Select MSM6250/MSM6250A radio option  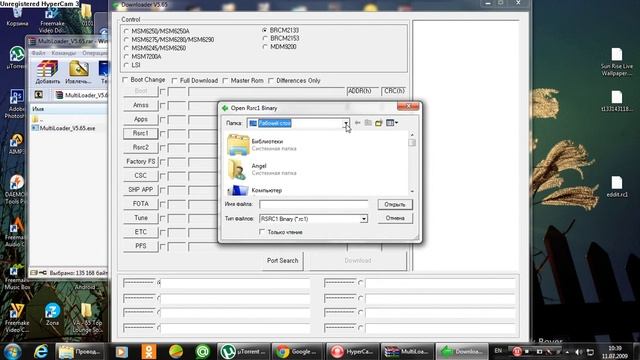click(127, 31)
